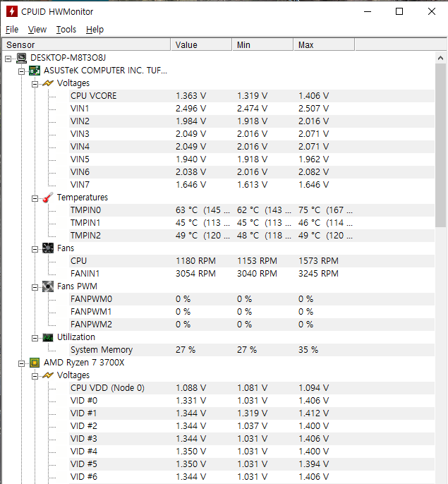Collapse the Ryzen Voltages group
Screen dimensions: 448x484
35,376
